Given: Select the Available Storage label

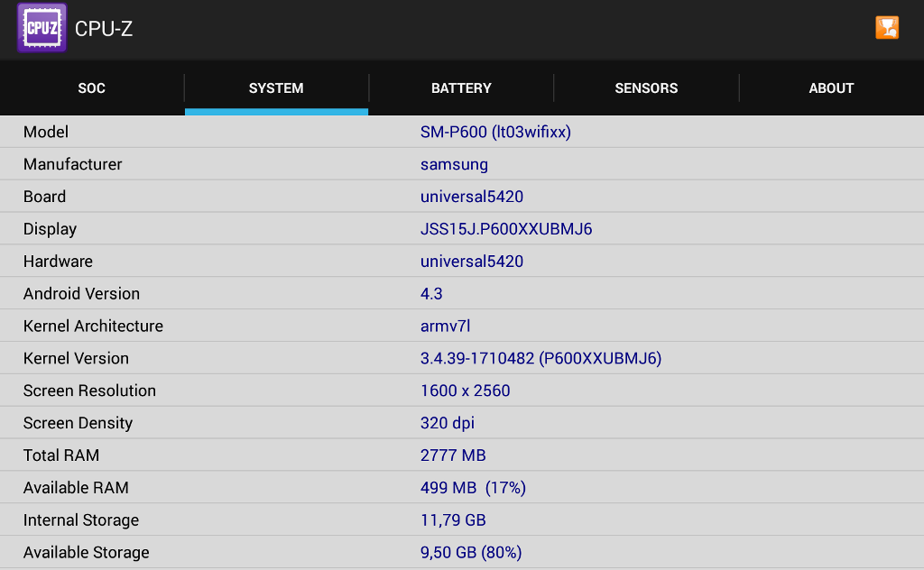Looking at the screenshot, I should 87,553.
